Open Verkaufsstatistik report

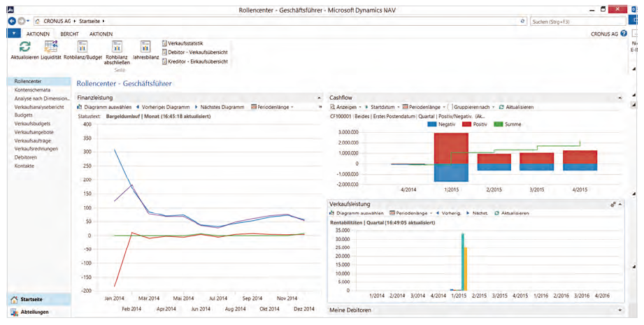183,43
